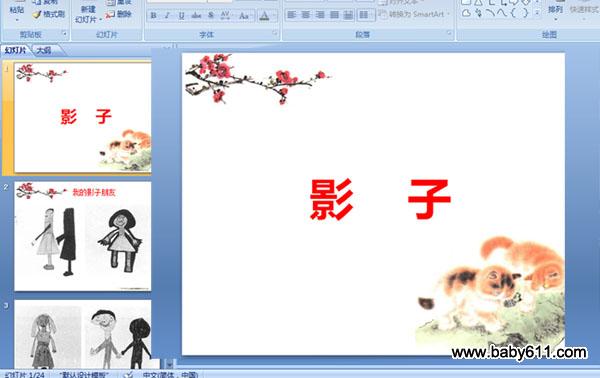
Task: Open font color picker
Action: point(267,16)
